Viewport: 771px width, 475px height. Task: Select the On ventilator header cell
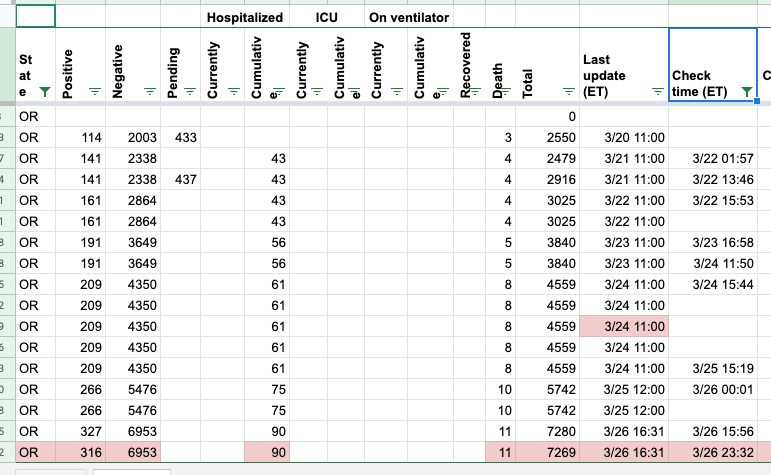click(409, 18)
